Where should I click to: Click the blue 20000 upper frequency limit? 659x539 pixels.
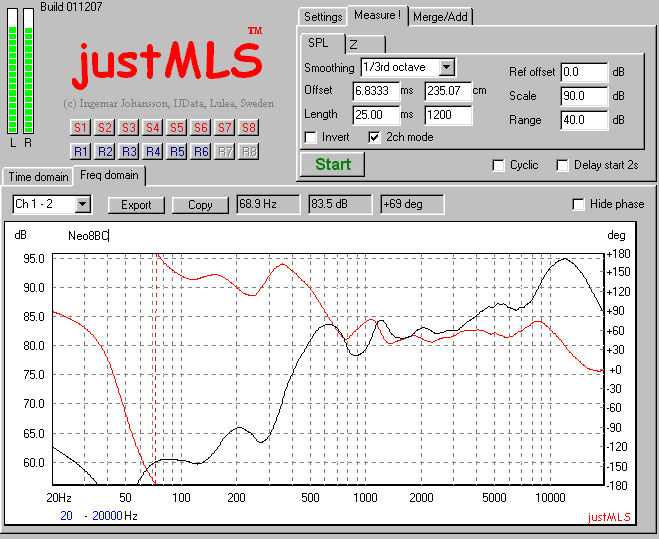click(x=107, y=516)
